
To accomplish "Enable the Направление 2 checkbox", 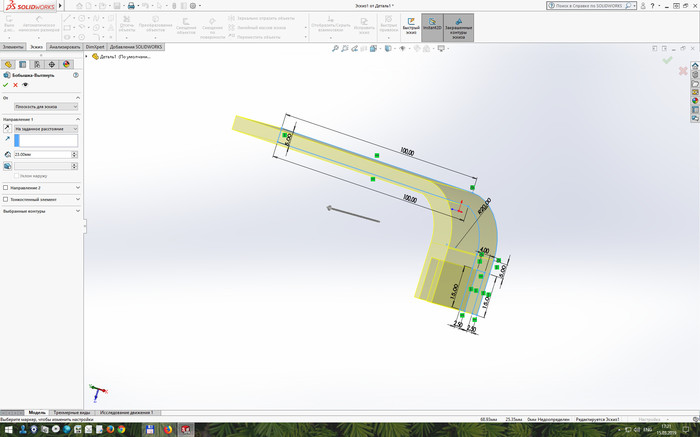I will click(x=6, y=187).
